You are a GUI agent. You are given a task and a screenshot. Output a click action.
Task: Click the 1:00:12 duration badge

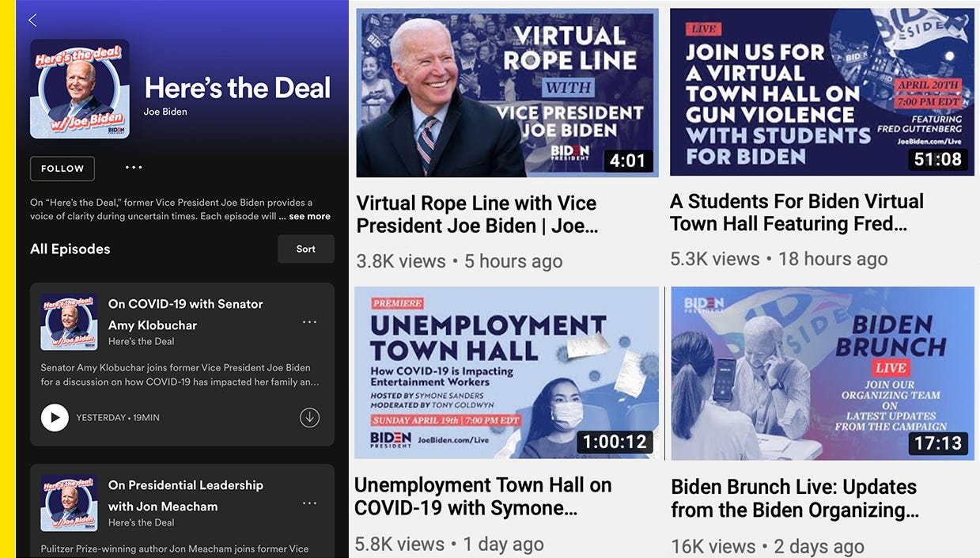(615, 442)
